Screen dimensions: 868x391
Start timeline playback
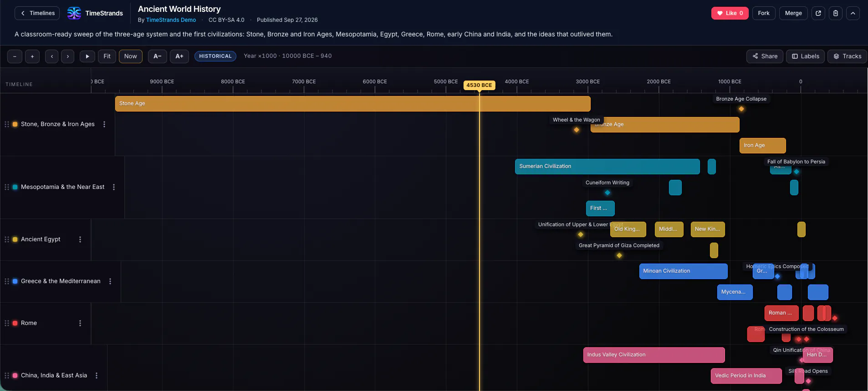coord(87,56)
